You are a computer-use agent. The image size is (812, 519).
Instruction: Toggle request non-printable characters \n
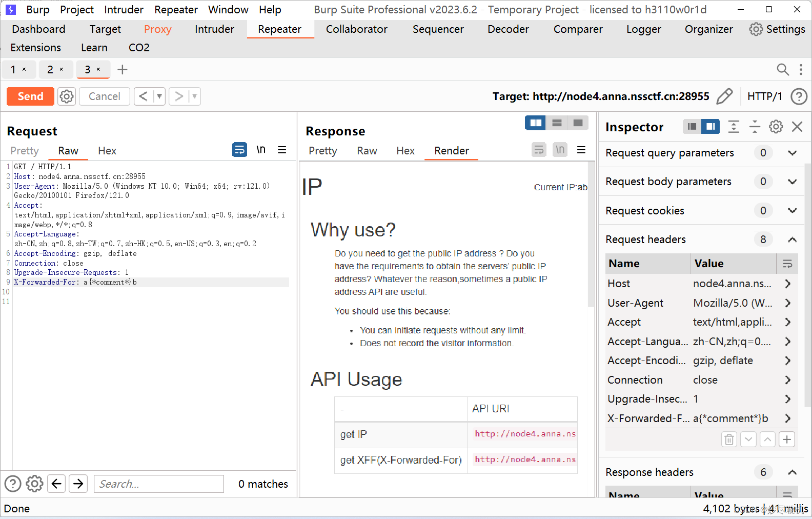pos(261,150)
